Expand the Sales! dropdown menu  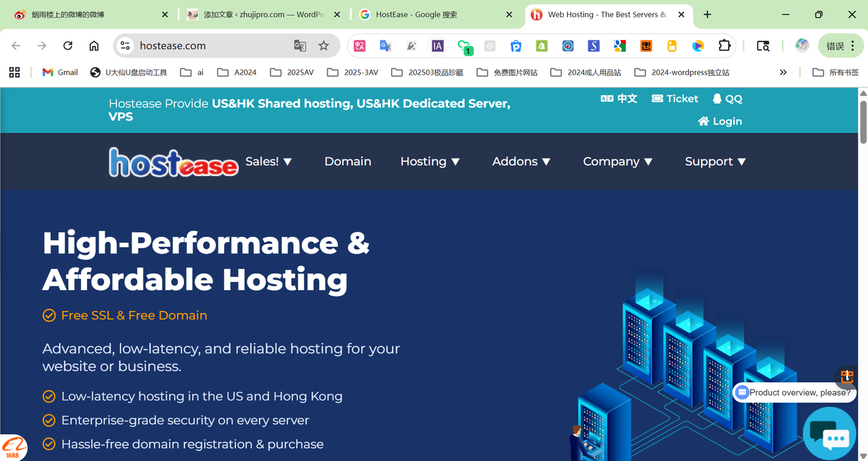[269, 162]
